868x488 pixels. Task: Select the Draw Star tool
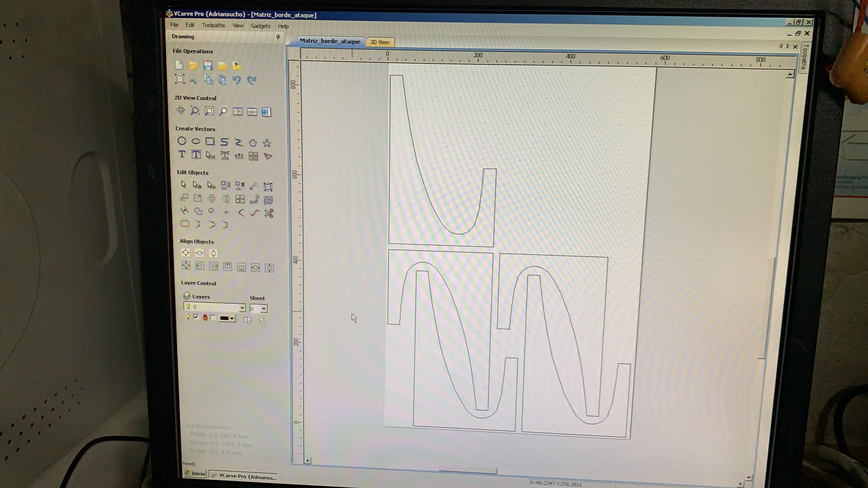click(267, 143)
